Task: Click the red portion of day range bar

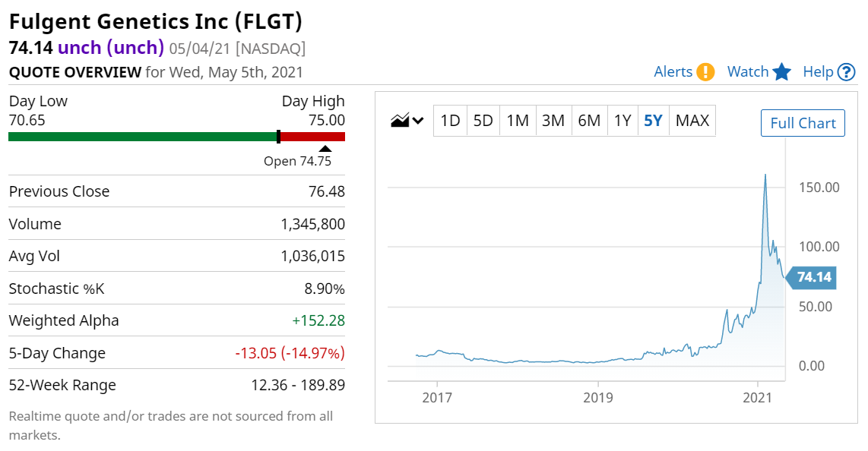Action: point(312,137)
